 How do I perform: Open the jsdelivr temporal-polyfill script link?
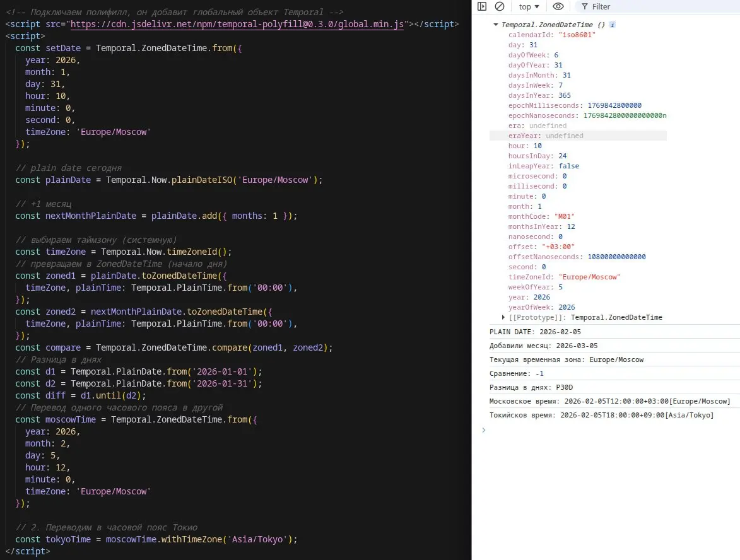point(237,24)
